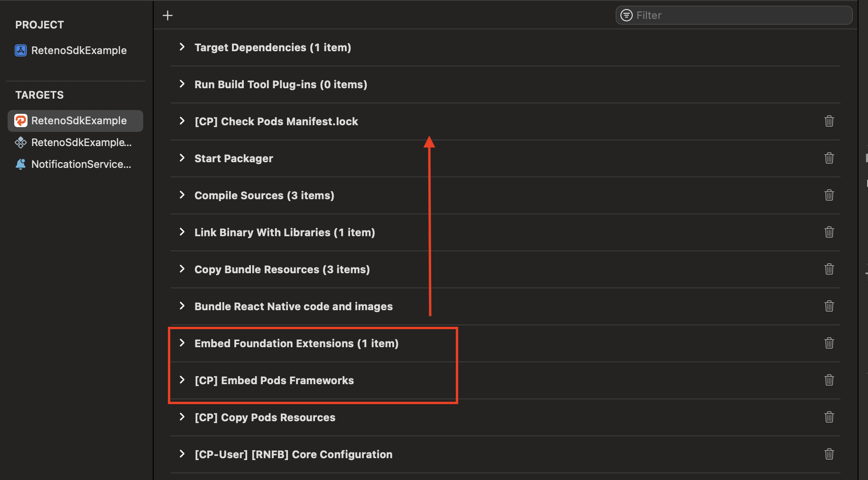The image size is (868, 480).
Task: Expand Copy Bundle Resources phase
Action: click(x=182, y=269)
